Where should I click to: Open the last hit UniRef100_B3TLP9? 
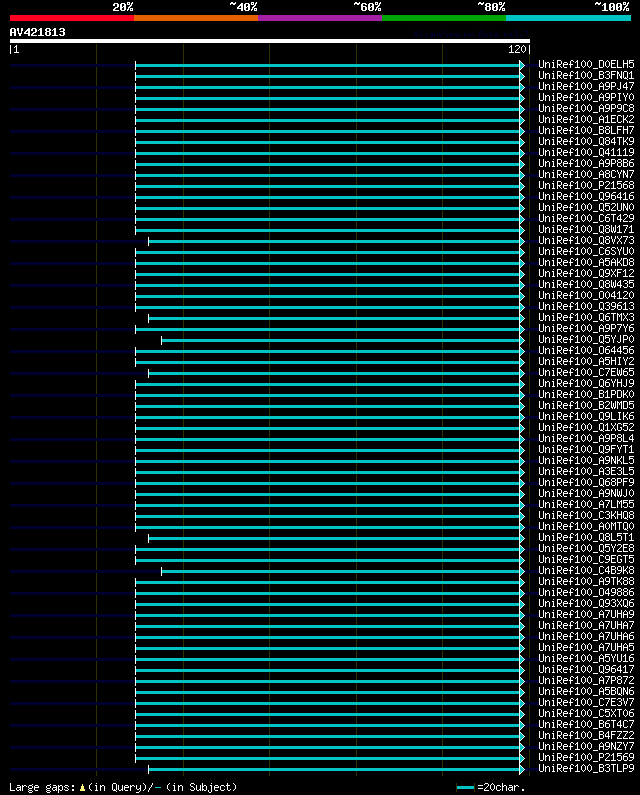(586, 769)
